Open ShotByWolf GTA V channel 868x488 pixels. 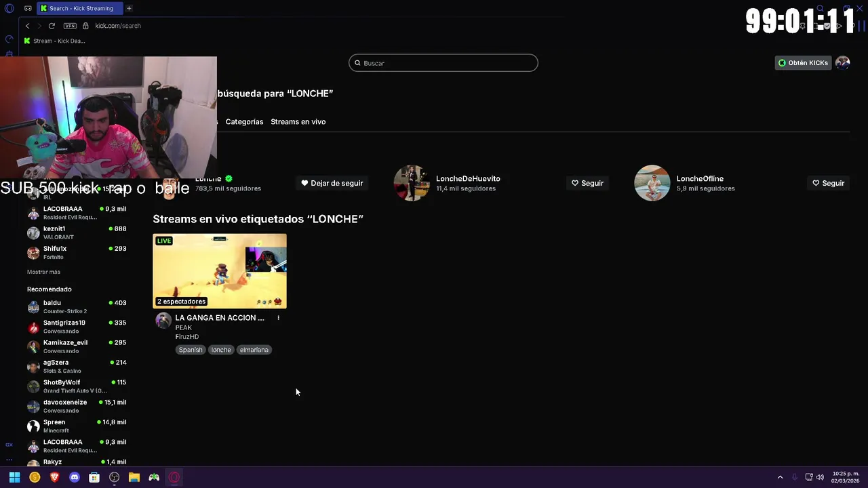[77, 386]
